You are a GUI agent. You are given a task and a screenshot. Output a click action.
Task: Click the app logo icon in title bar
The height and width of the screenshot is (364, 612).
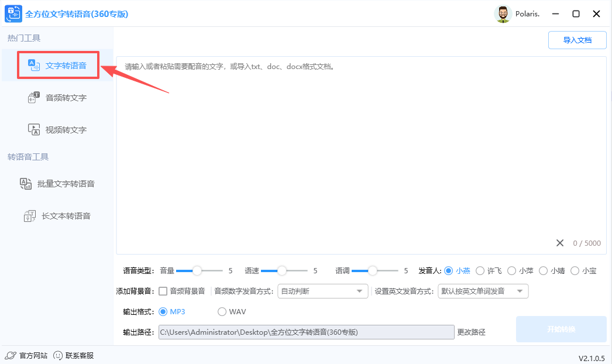[13, 13]
